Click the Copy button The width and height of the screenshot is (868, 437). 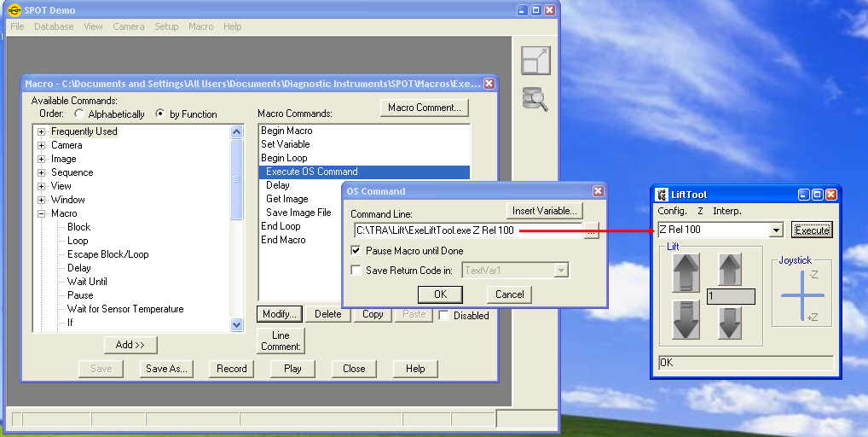click(373, 314)
